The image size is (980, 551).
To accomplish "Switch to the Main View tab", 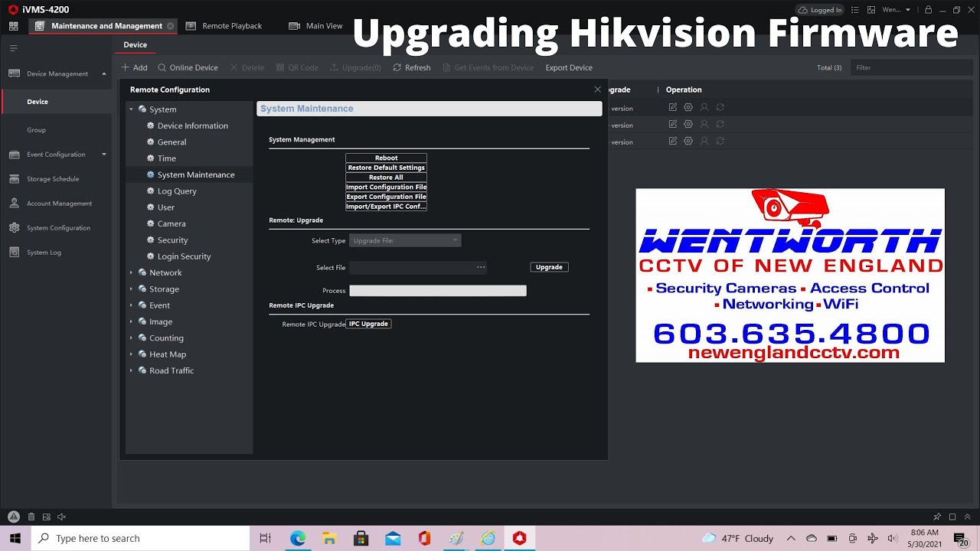I will (x=315, y=26).
